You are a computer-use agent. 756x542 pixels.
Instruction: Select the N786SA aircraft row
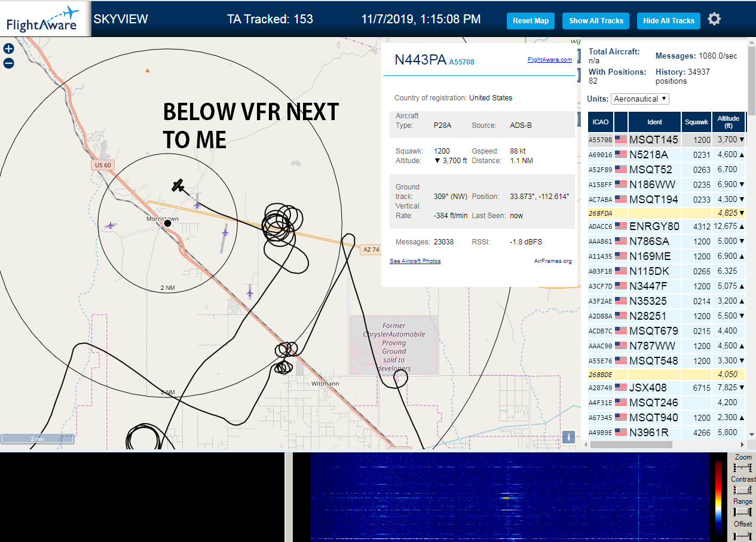[668, 241]
